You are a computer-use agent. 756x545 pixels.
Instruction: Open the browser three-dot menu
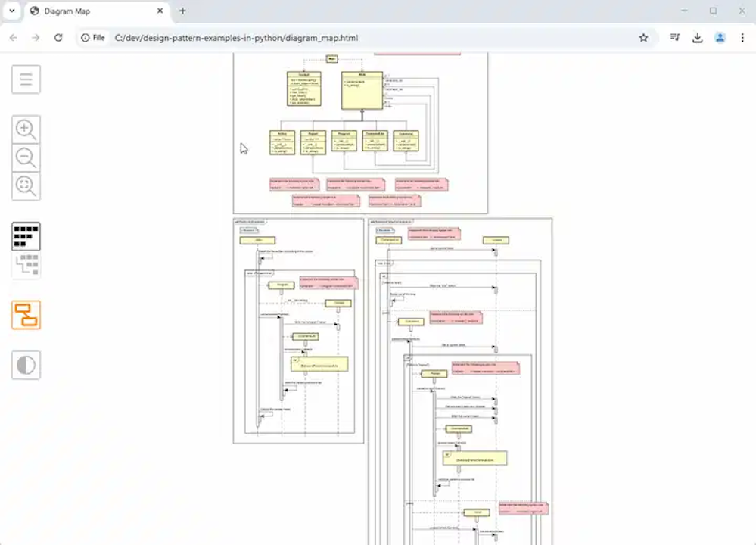click(742, 38)
